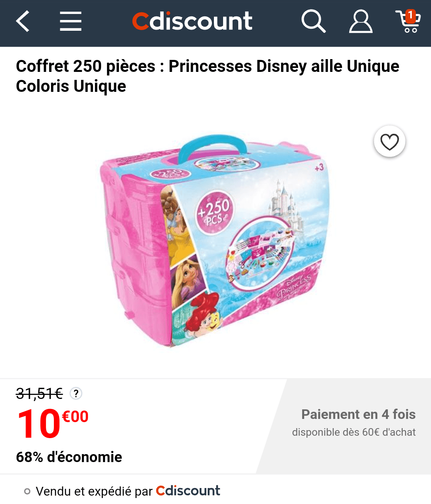This screenshot has width=431, height=504.
Task: Open Cdiscount seller logo near bottom
Action: point(188,491)
